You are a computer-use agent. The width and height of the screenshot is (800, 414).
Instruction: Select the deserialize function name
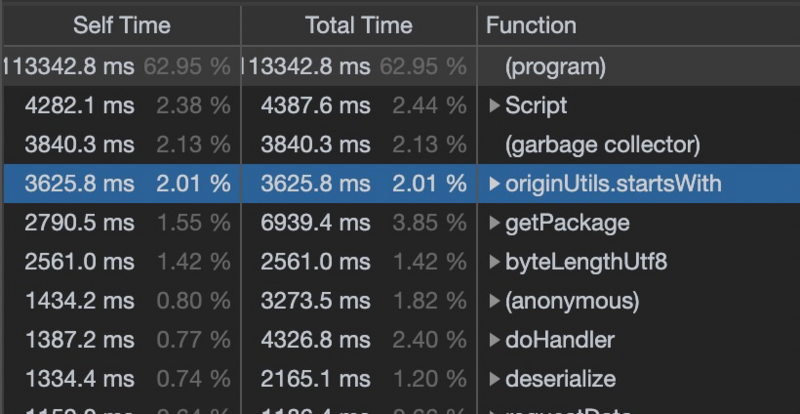pyautogui.click(x=560, y=379)
